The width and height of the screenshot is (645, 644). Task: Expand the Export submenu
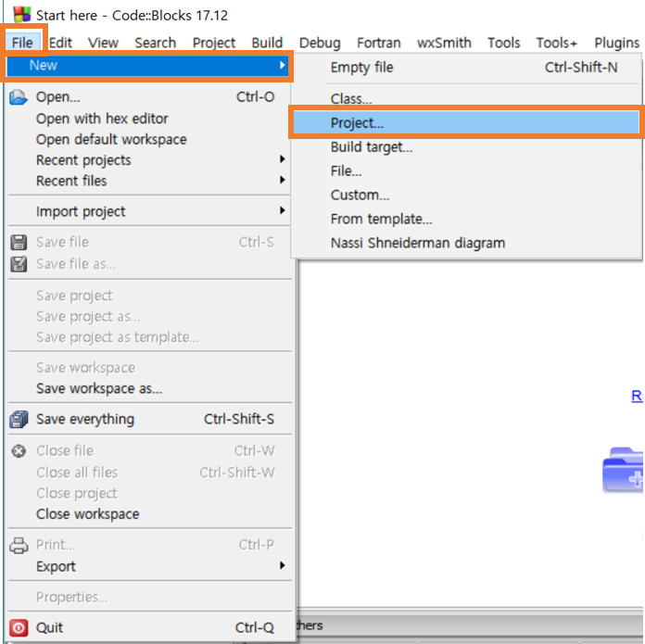click(x=149, y=566)
